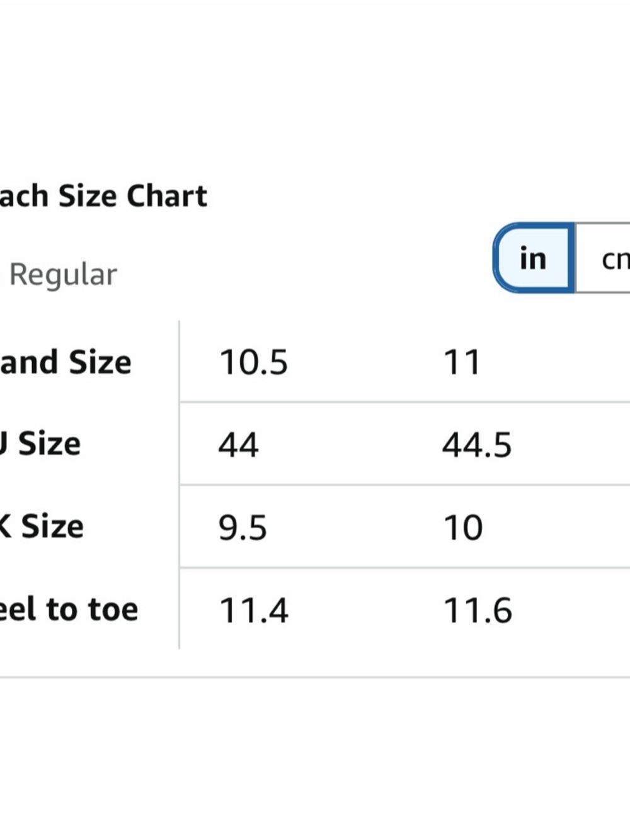
Task: Click the 11.6 heel to toe value
Action: tap(478, 611)
